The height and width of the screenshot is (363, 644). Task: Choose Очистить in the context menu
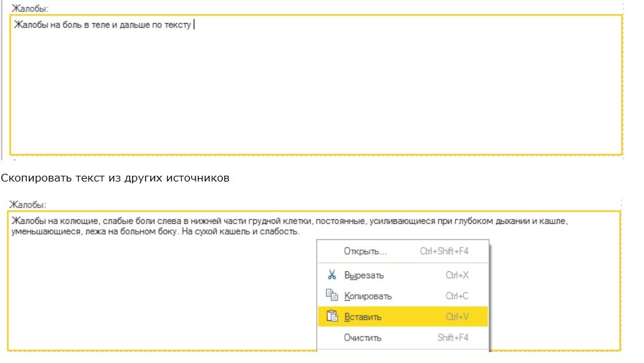363,337
